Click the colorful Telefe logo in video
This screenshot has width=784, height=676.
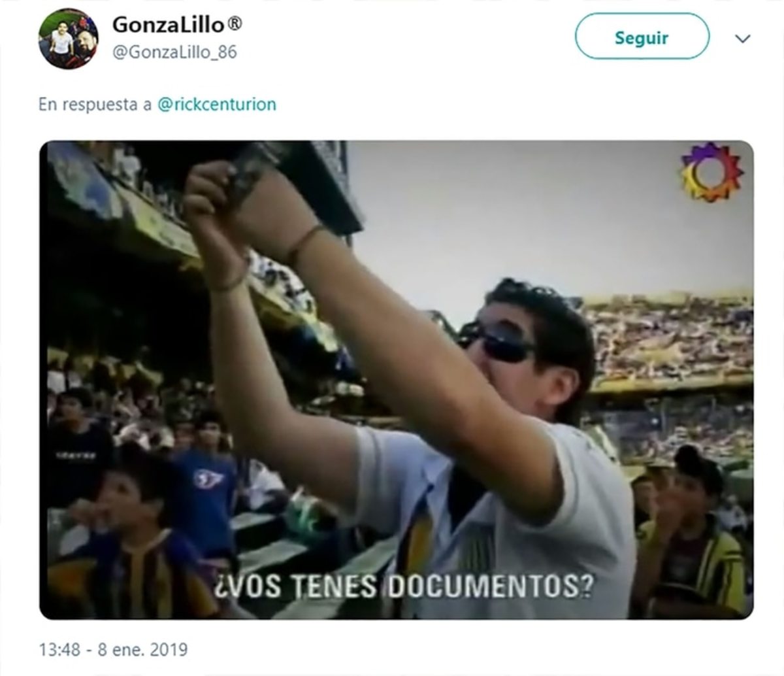(x=711, y=172)
